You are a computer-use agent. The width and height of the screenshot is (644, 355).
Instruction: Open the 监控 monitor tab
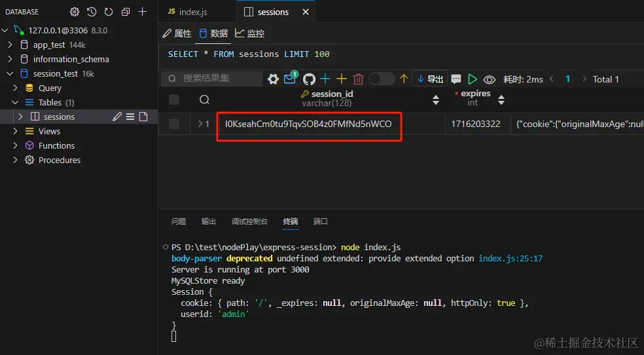250,33
